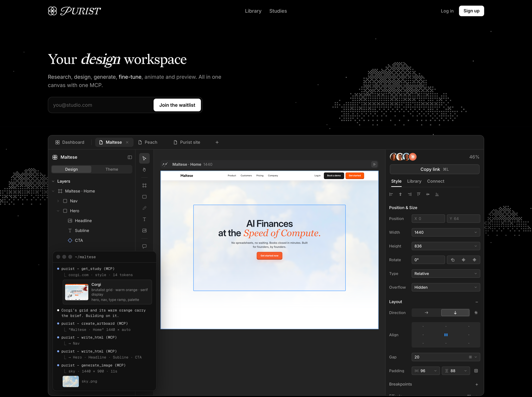
Task: Click align bottom icon in Style panel
Action: [x=437, y=194]
